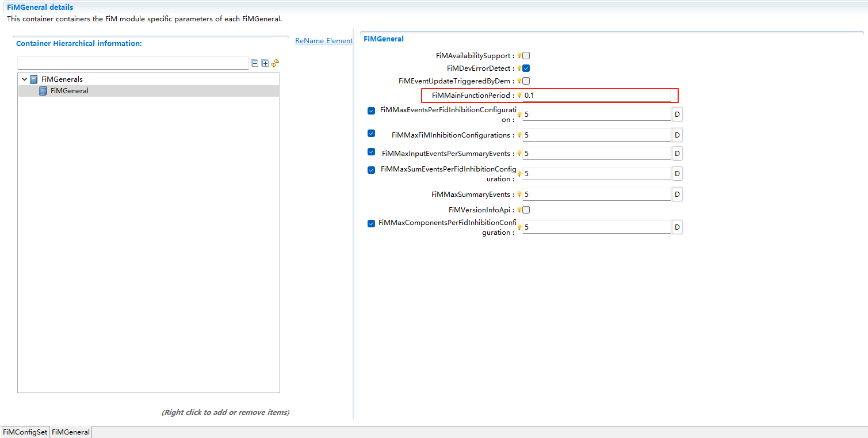This screenshot has width=868, height=438.
Task: Uncheck the FiMDevErrorDetect checkbox
Action: click(x=525, y=68)
